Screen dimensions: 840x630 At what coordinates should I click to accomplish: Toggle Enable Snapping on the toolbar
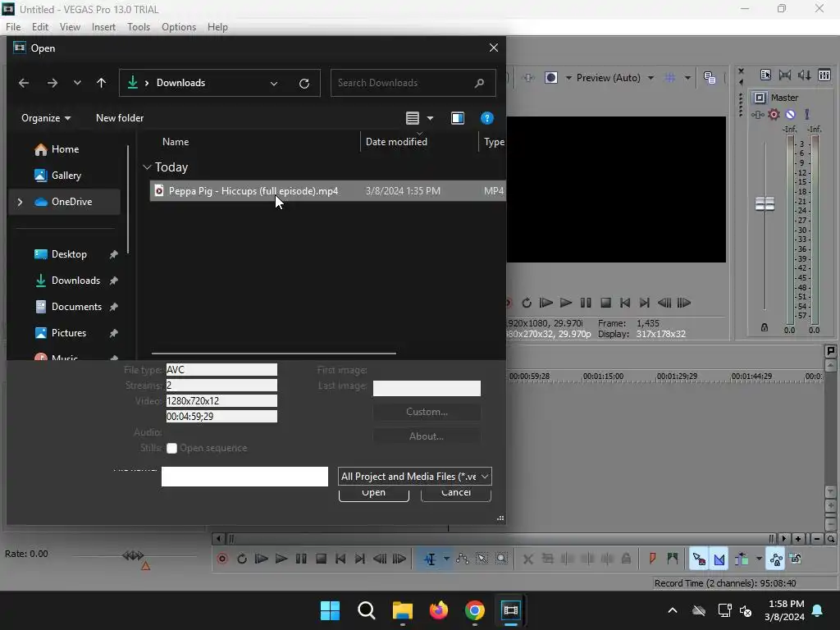[x=699, y=559]
